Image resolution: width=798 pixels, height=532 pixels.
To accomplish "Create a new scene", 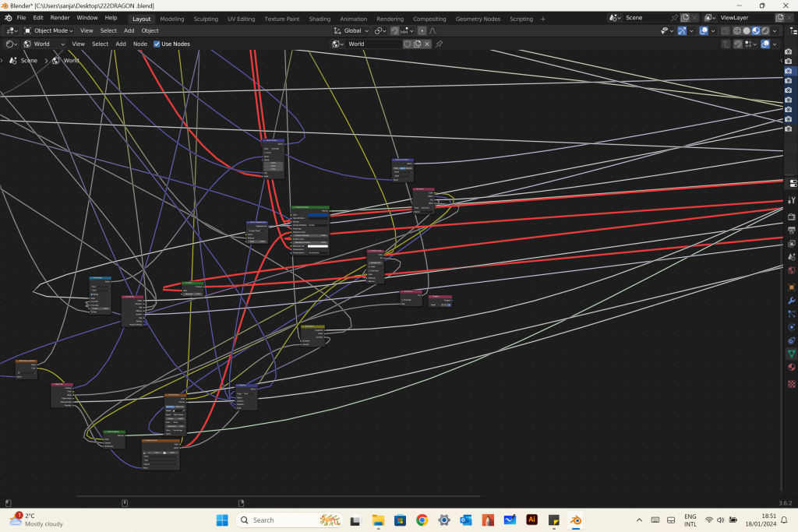I will coord(685,18).
